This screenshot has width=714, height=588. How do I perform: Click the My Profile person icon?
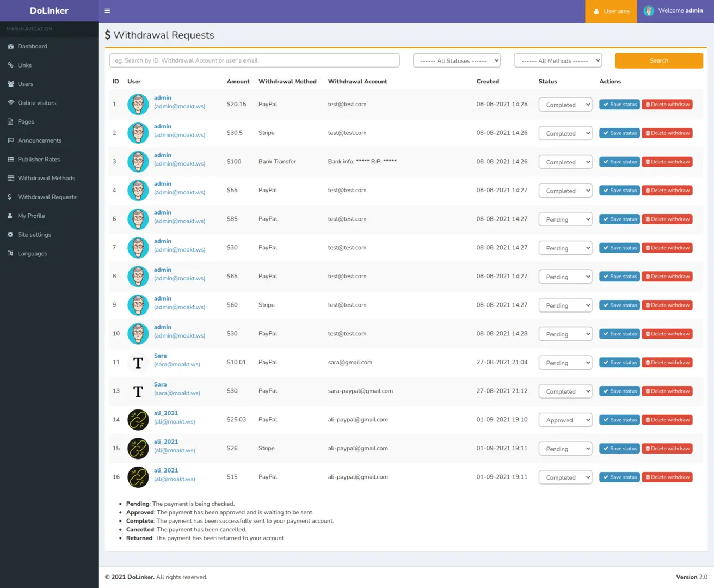click(10, 216)
